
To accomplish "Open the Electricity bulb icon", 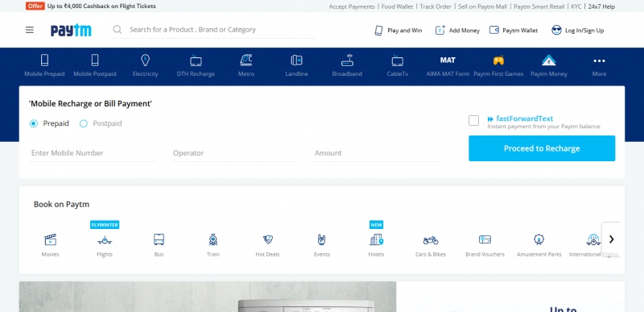I will point(146,60).
